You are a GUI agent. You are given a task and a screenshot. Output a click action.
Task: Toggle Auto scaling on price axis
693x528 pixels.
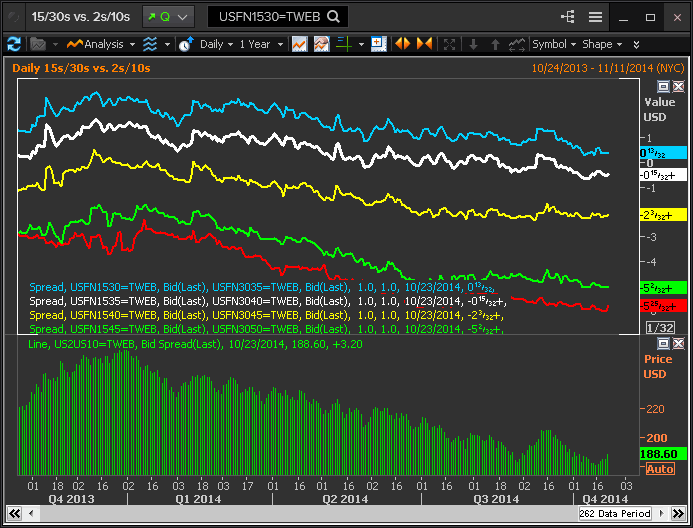click(x=660, y=469)
